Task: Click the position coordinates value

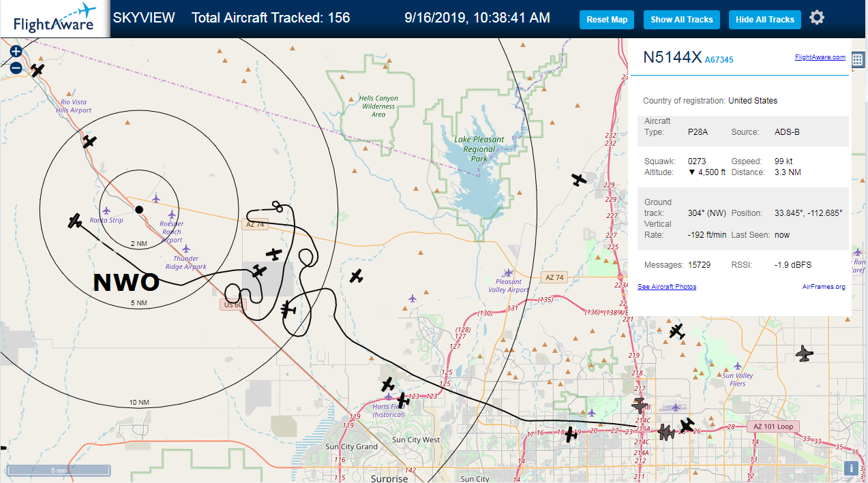Action: click(x=809, y=213)
